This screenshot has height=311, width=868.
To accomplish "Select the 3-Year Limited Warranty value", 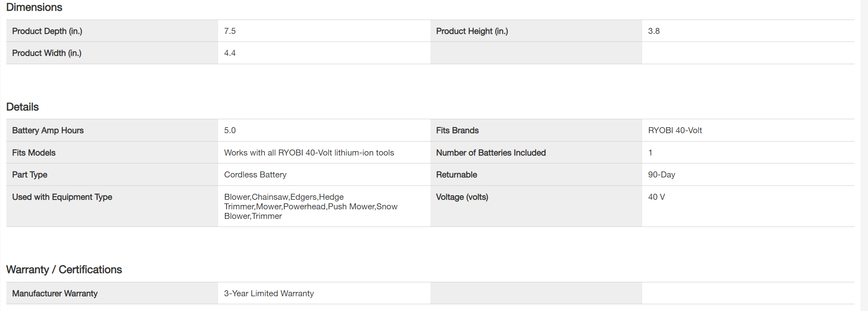I will pos(269,293).
